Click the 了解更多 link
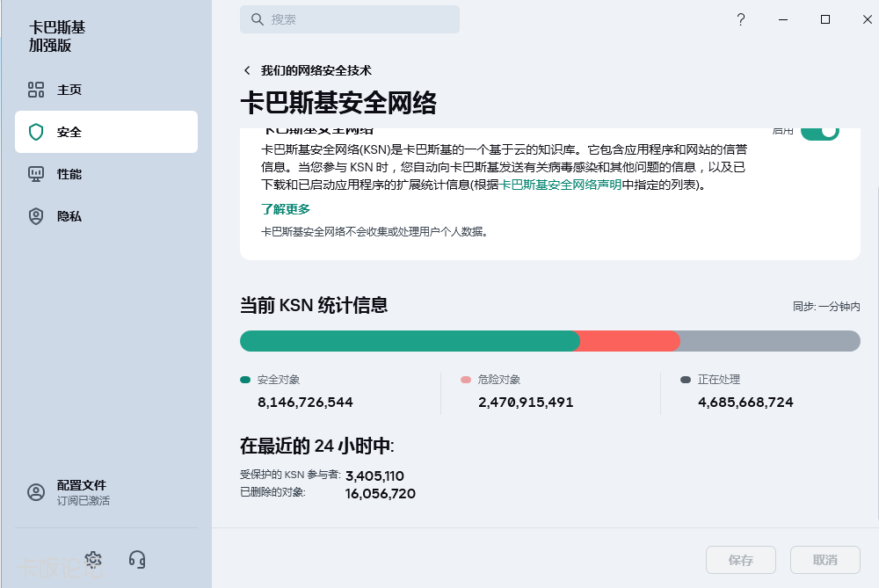Viewport: 879px width, 588px height. click(x=286, y=209)
